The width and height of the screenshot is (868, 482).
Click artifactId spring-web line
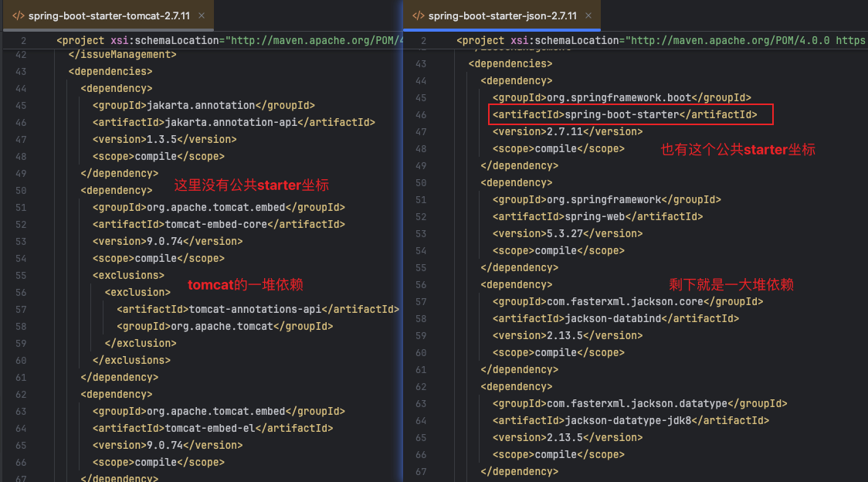coord(598,216)
